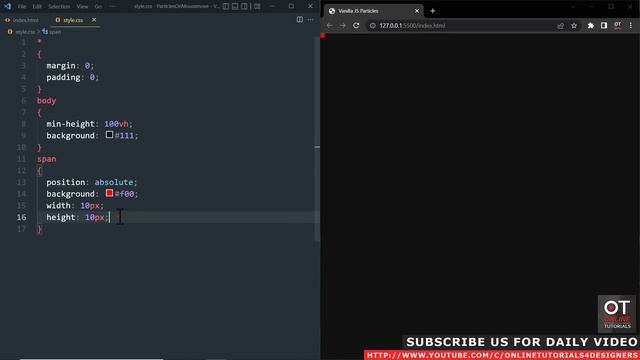Image resolution: width=640 pixels, height=360 pixels.
Task: Bookmark this page with the star
Action: click(574, 26)
